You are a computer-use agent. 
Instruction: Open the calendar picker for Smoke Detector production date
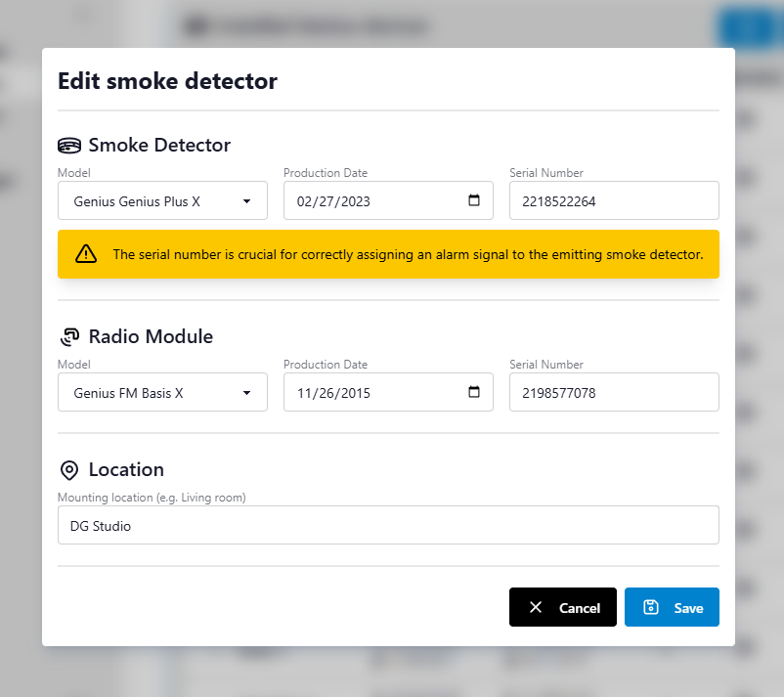(474, 201)
